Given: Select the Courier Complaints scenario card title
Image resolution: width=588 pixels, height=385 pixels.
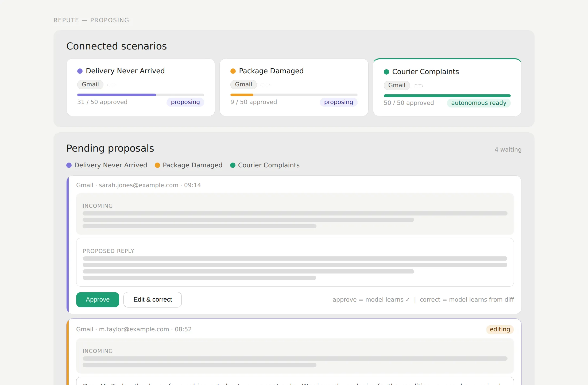Looking at the screenshot, I should [x=425, y=72].
